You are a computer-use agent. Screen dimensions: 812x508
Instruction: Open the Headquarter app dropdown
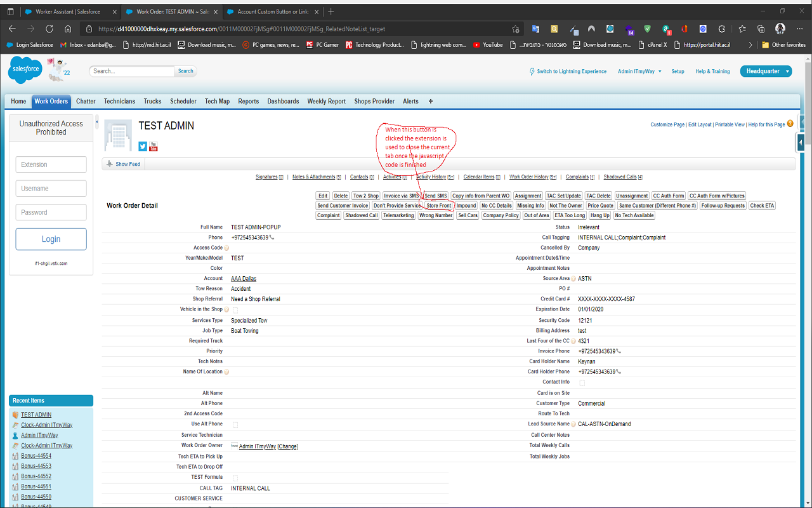tap(766, 71)
